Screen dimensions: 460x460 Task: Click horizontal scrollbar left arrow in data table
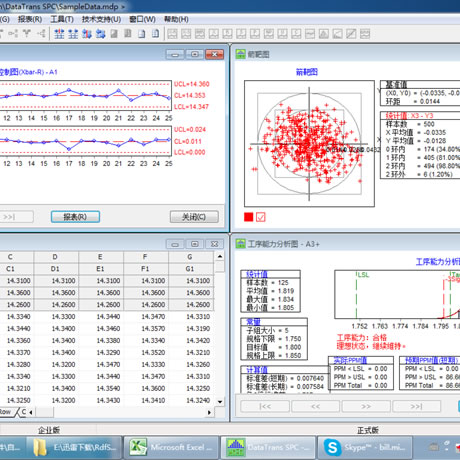(31, 412)
